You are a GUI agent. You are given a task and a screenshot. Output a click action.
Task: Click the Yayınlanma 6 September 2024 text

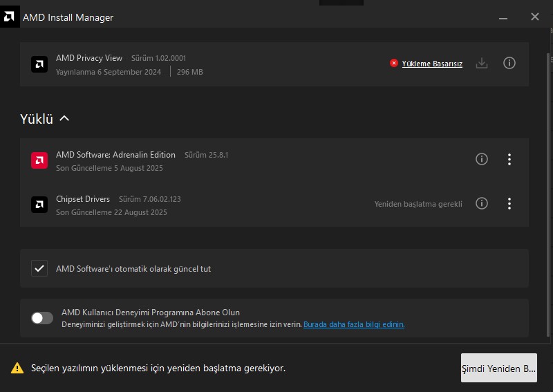[x=109, y=72]
